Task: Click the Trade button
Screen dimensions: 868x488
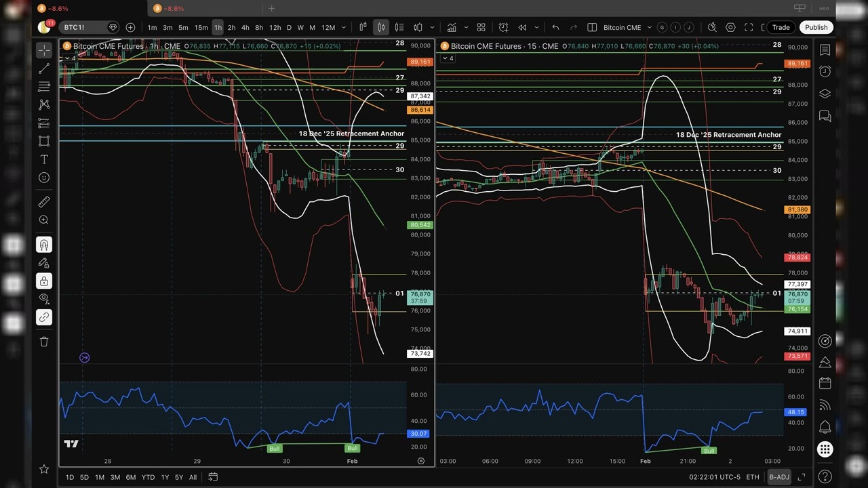Action: tap(781, 27)
